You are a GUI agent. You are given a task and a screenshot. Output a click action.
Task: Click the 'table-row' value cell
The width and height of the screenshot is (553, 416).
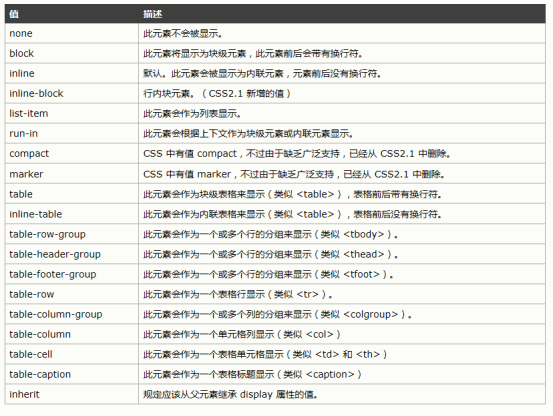72,294
